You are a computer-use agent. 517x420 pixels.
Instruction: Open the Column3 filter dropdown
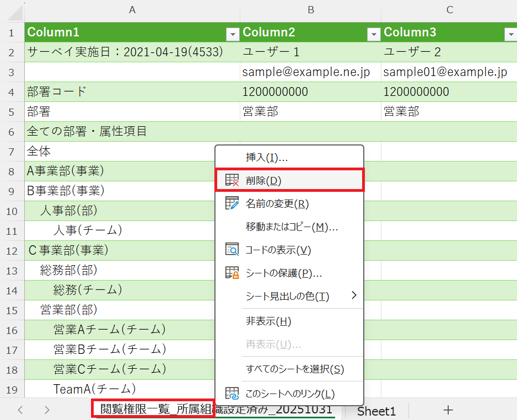coord(510,34)
